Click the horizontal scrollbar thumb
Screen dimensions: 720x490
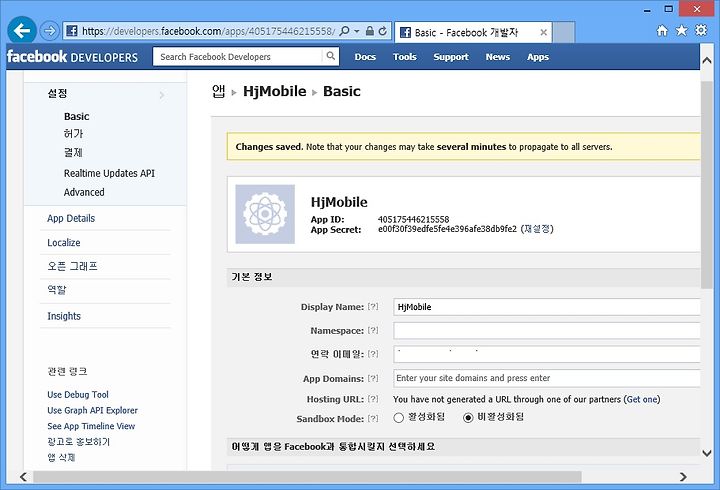pyautogui.click(x=307, y=477)
